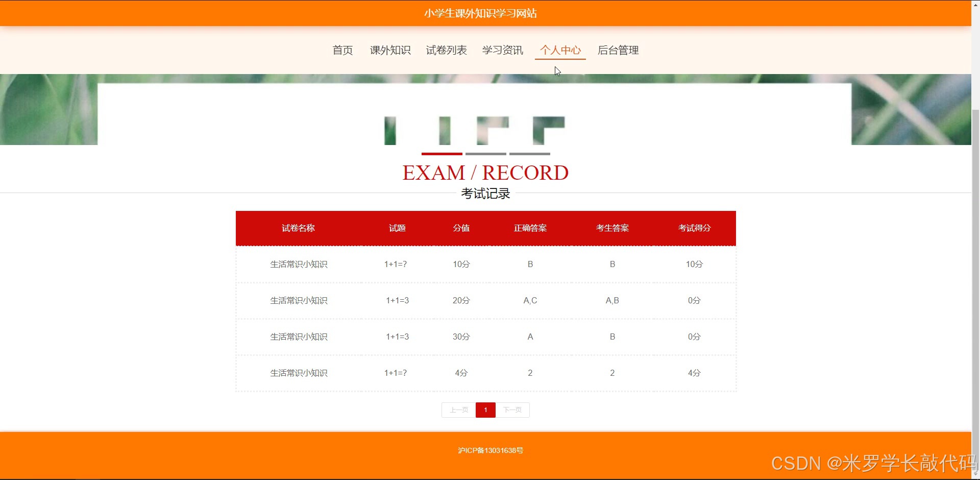The width and height of the screenshot is (980, 480).
Task: Open the 试卷列表 page from the navigation
Action: (x=446, y=50)
